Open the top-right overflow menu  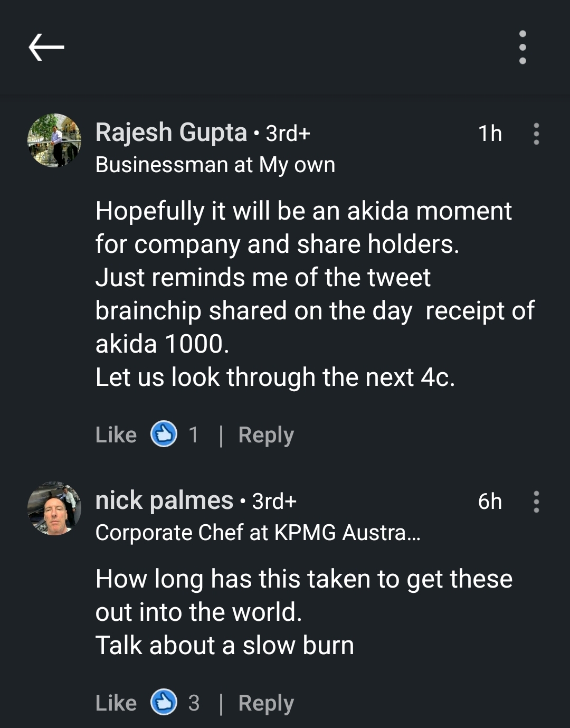[522, 47]
